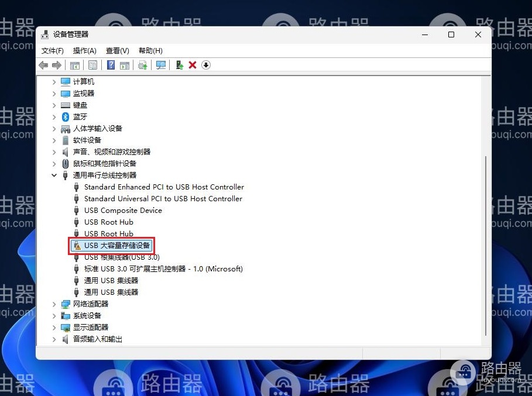Click the vertical scrollbar thumb
532x396 pixels.
coord(486,246)
